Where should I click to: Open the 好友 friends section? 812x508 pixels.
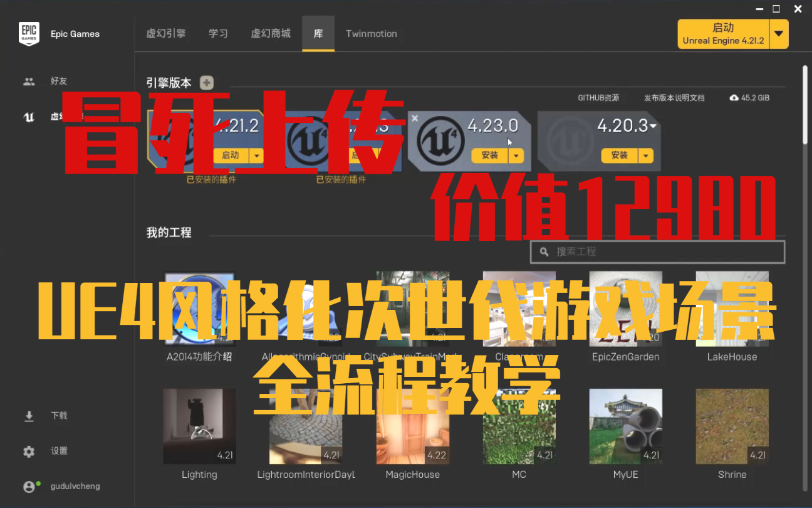coord(45,81)
